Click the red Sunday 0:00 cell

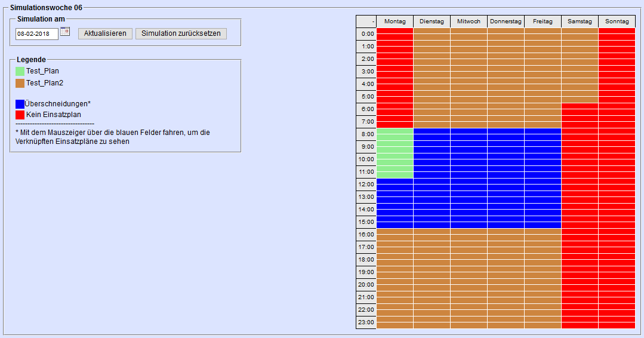coord(617,34)
